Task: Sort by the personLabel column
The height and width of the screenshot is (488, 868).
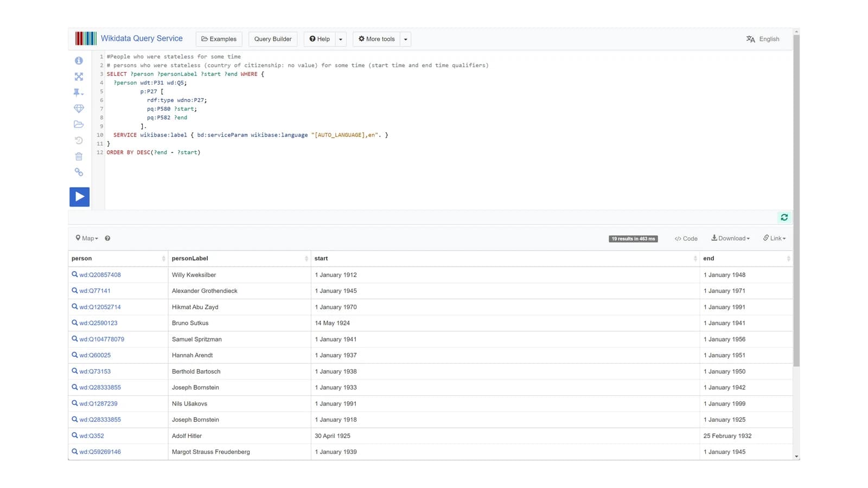Action: coord(239,259)
